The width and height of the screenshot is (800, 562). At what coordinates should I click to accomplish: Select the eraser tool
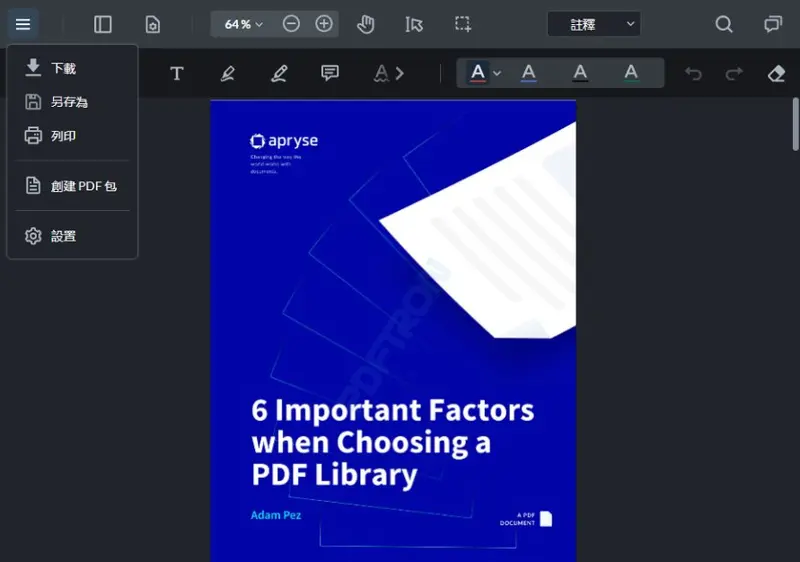(x=776, y=74)
